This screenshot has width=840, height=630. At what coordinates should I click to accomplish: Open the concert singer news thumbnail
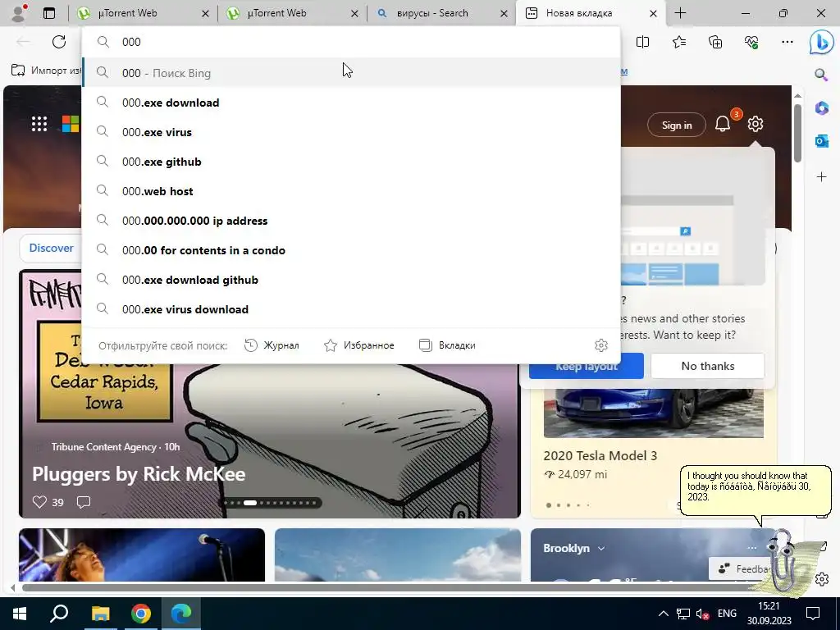pyautogui.click(x=142, y=555)
